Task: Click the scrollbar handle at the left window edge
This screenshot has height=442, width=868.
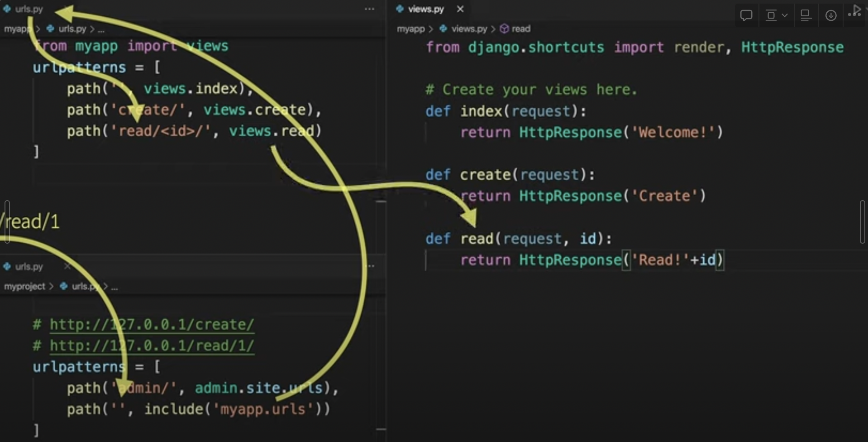Action: 6,222
